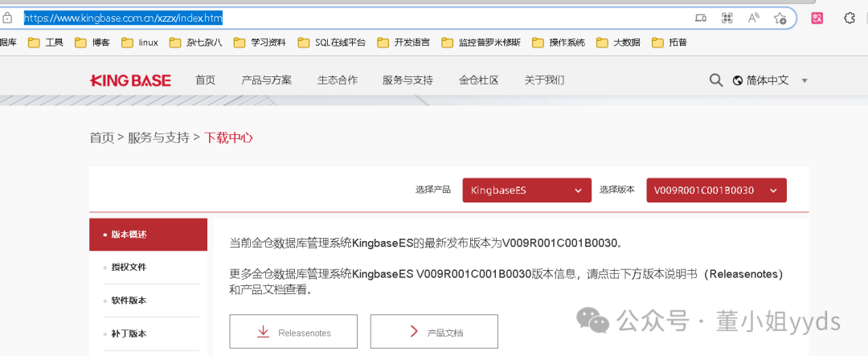868x356 pixels.
Task: Click the site info lock icon
Action: (7, 18)
